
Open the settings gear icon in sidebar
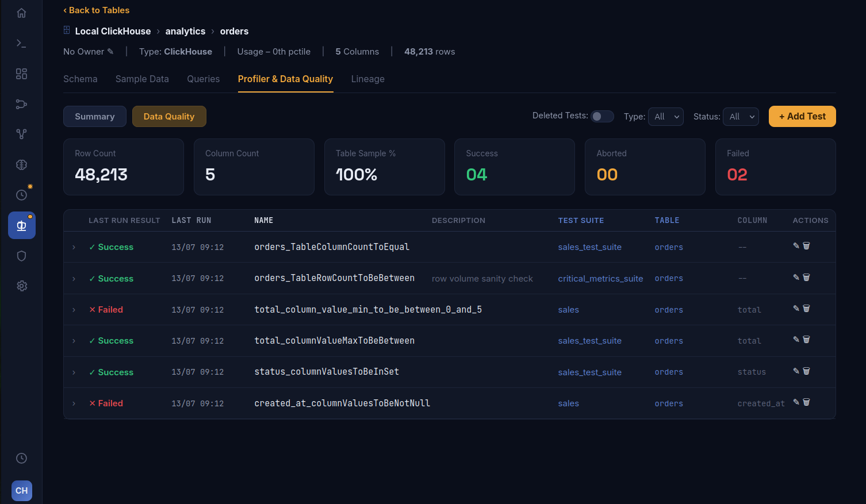[x=21, y=286]
